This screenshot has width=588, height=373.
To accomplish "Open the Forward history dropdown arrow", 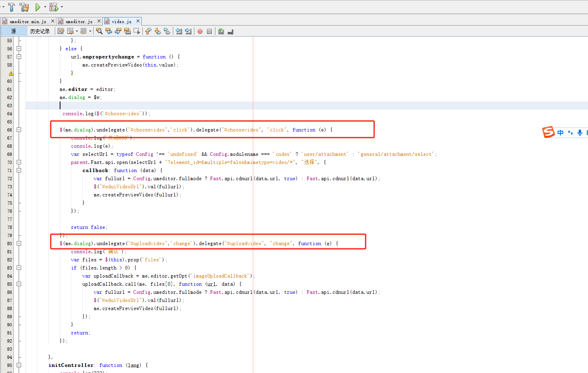I will coord(90,31).
